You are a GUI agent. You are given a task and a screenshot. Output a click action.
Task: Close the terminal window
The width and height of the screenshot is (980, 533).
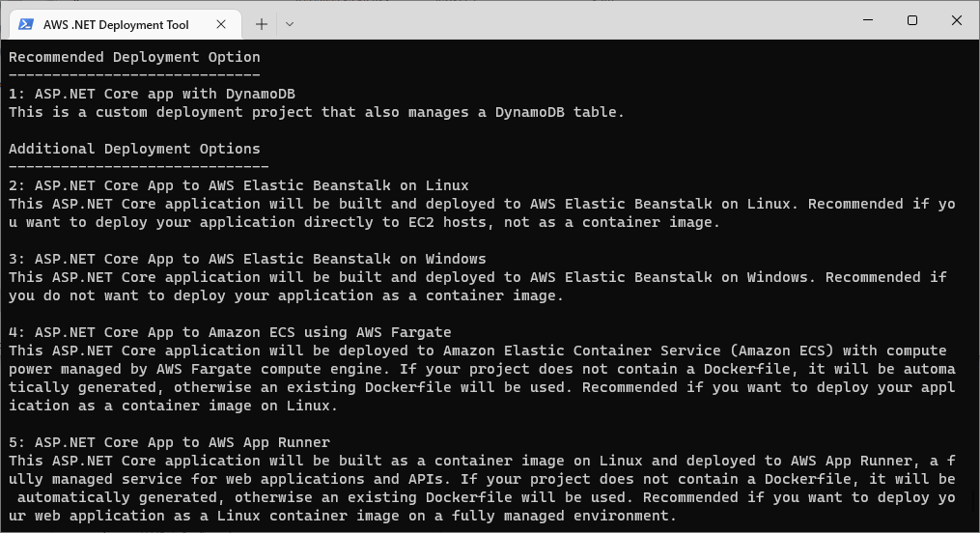pyautogui.click(x=956, y=20)
